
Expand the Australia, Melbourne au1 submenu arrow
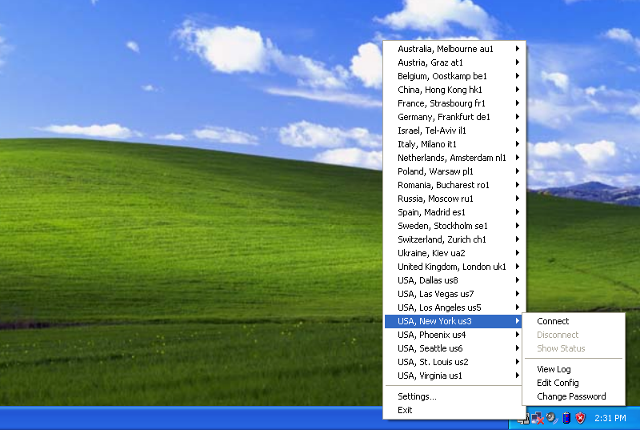click(517, 49)
